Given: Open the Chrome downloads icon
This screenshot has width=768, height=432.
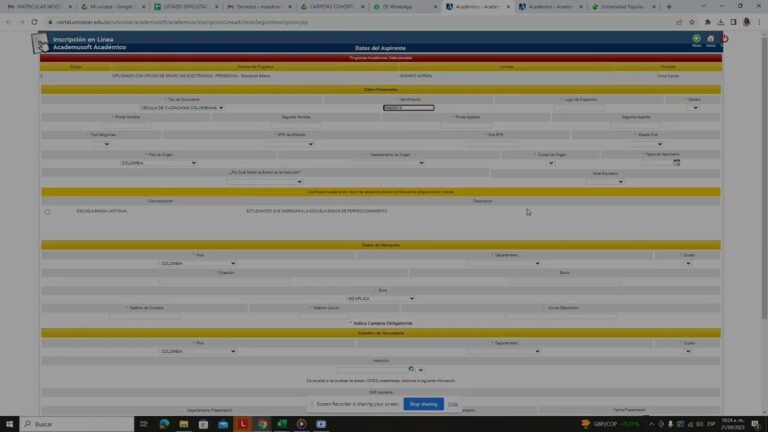Looking at the screenshot, I should 720,22.
